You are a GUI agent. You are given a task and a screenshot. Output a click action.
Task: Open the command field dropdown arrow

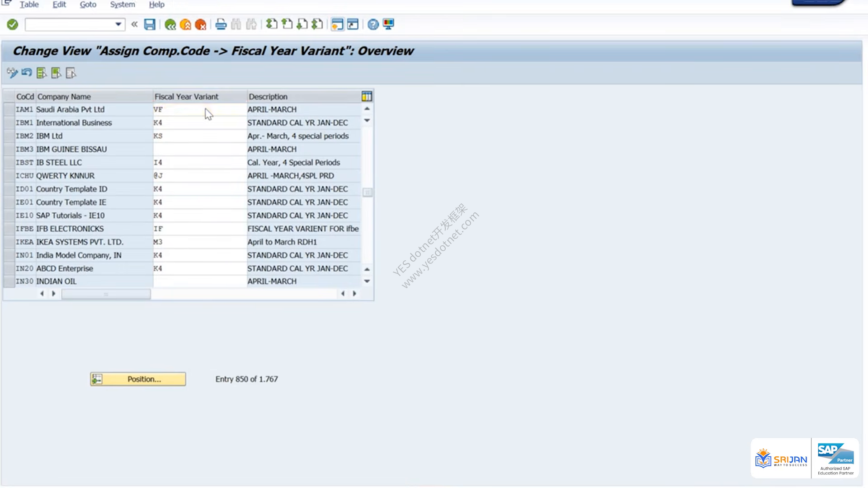[118, 24]
